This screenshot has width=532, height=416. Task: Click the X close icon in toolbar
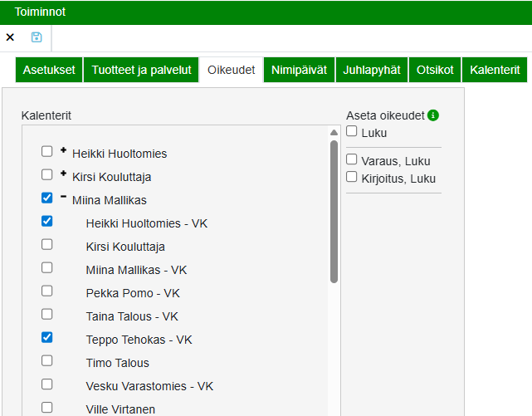[10, 37]
